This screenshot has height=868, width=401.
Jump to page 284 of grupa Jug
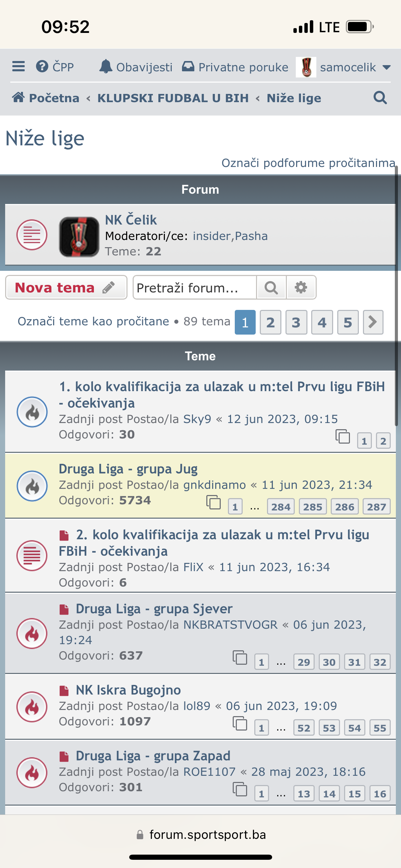point(281,507)
